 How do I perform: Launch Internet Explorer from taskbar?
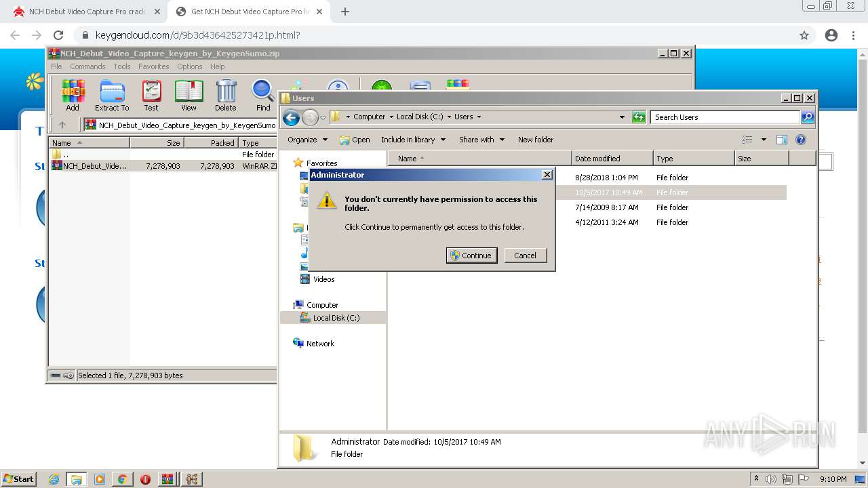coord(54,479)
